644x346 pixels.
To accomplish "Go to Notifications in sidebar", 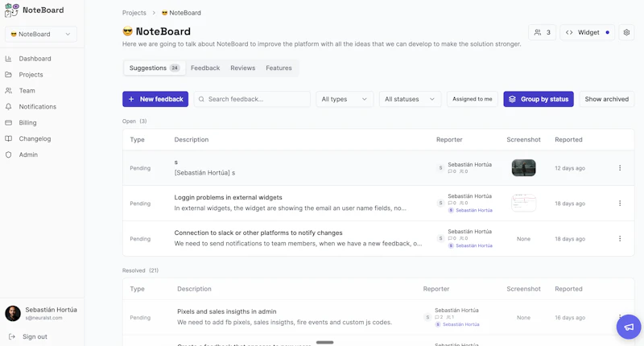I will point(37,107).
